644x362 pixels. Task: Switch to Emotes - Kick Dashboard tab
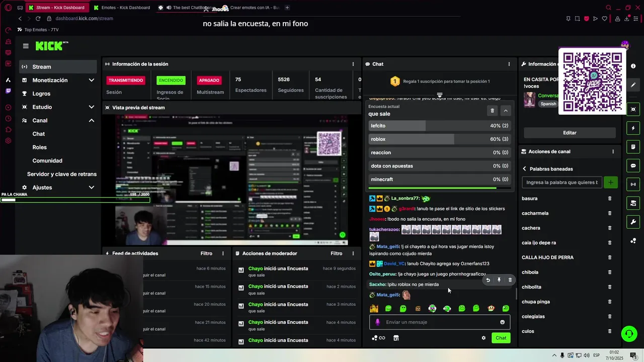pyautogui.click(x=122, y=8)
